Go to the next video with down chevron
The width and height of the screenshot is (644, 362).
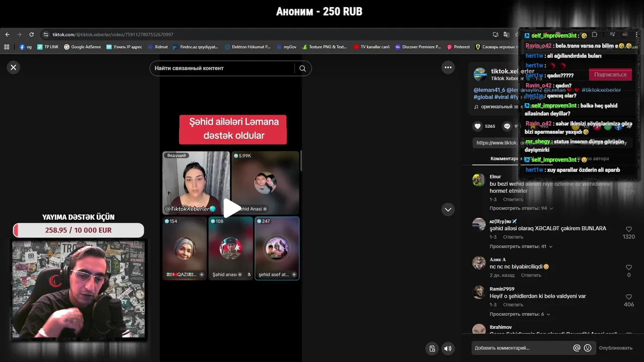click(x=448, y=209)
